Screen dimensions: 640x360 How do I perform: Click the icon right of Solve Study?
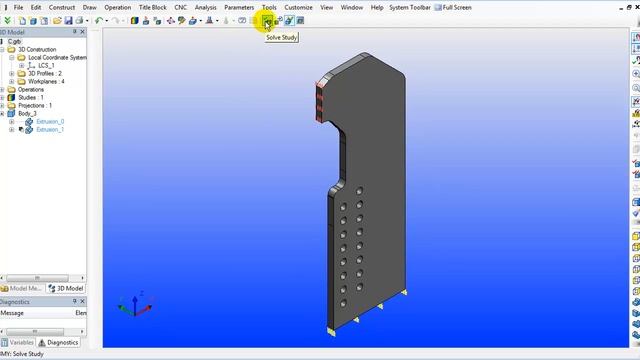click(278, 20)
